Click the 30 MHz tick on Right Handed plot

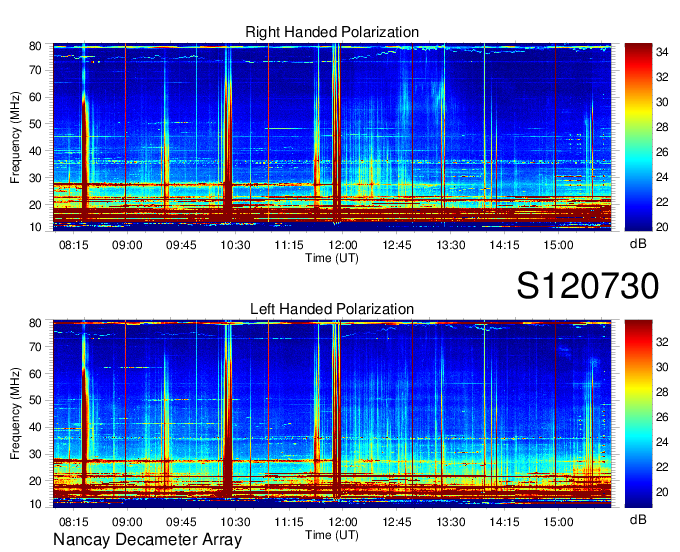pos(35,178)
